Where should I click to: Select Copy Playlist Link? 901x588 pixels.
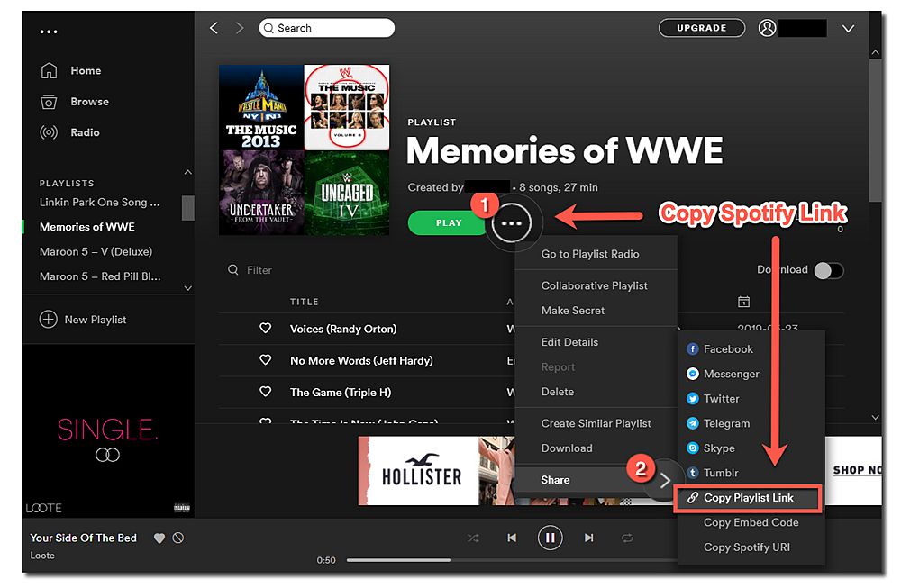(x=748, y=498)
